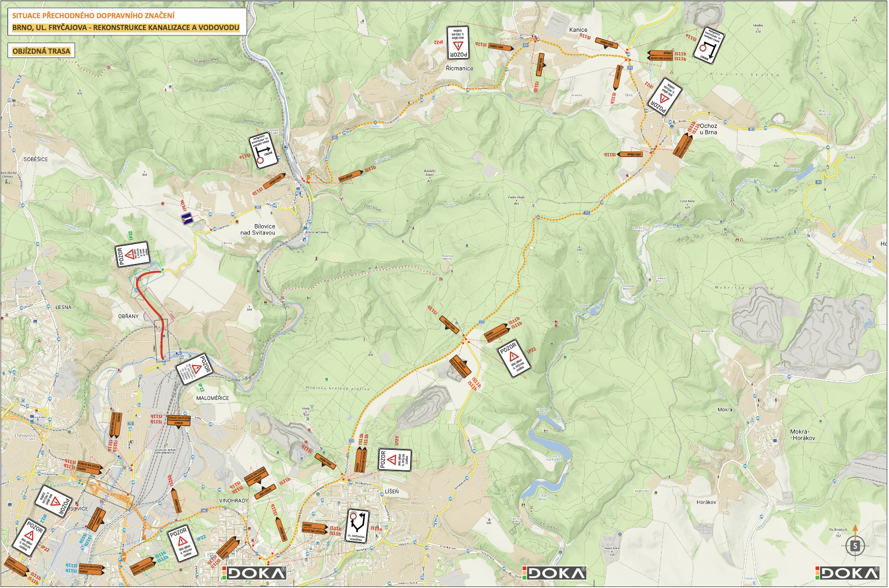Viewport: 889px width, 588px height.
Task: Click the title text about Fryčajova reconstruction
Action: tap(126, 27)
